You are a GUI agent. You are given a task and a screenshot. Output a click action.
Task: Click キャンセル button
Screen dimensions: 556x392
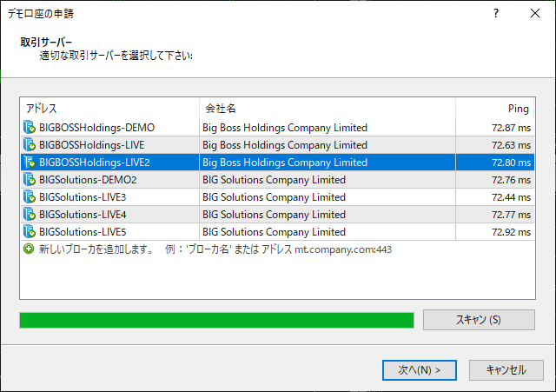tap(506, 370)
